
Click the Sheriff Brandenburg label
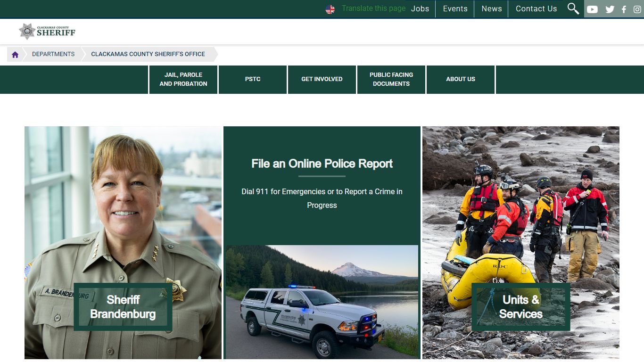(x=123, y=307)
